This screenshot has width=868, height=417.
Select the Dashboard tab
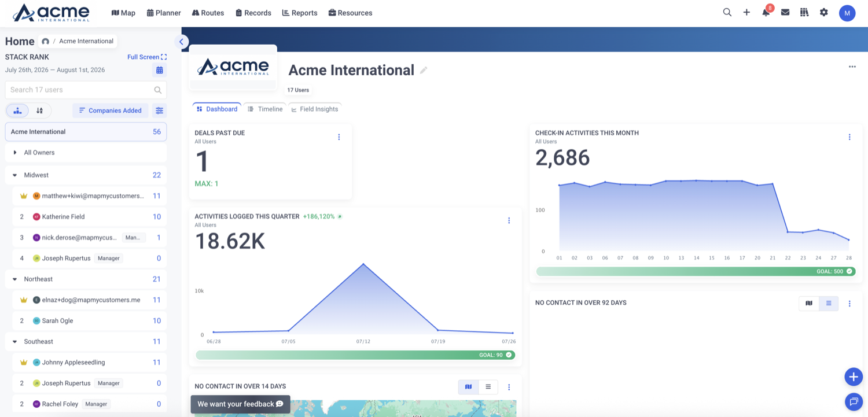[x=217, y=109]
